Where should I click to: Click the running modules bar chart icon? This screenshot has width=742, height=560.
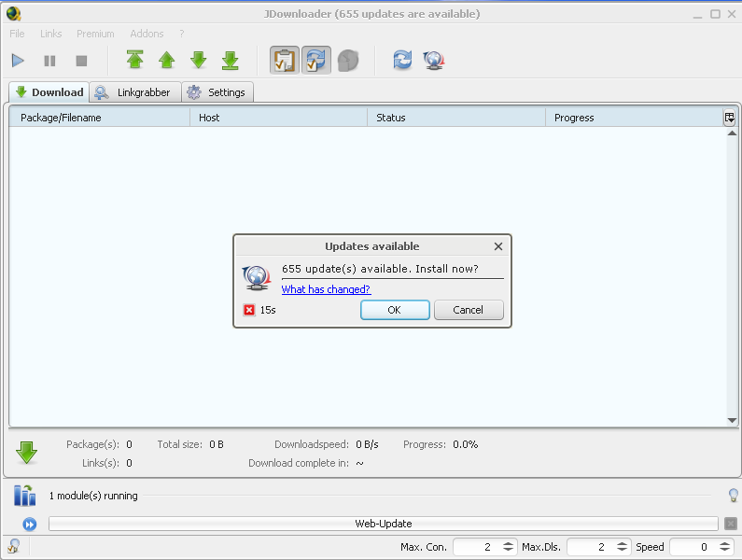[24, 496]
